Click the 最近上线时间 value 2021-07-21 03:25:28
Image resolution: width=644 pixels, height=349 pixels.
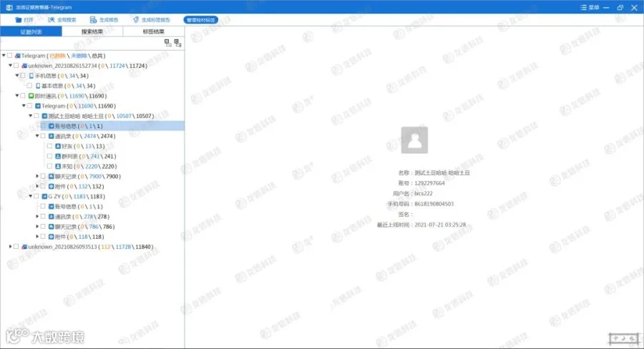[440, 225]
